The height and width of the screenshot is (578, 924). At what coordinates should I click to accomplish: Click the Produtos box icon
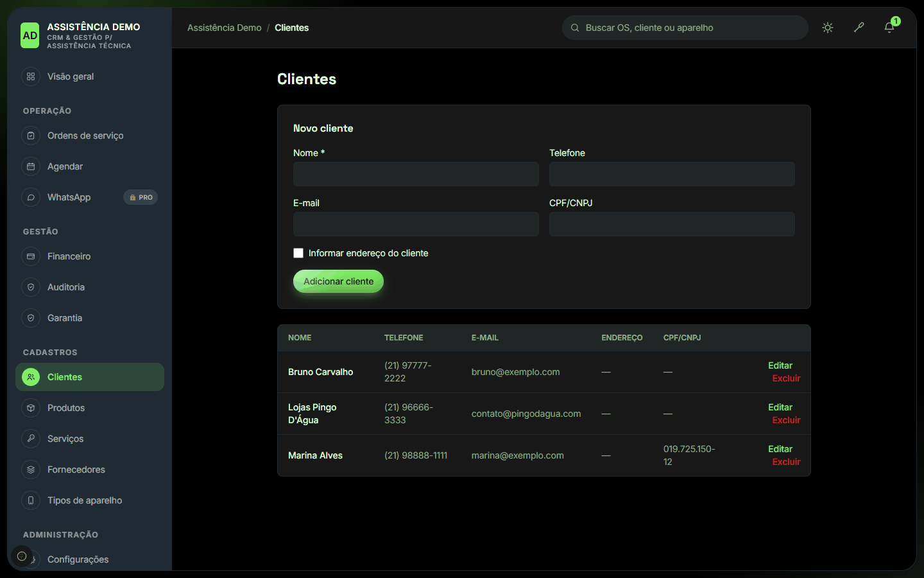(x=31, y=408)
